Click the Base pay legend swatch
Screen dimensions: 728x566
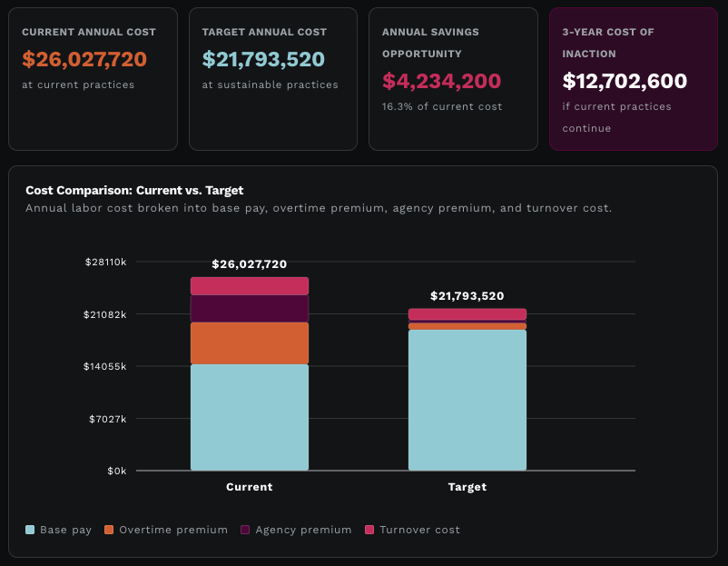[30, 530]
